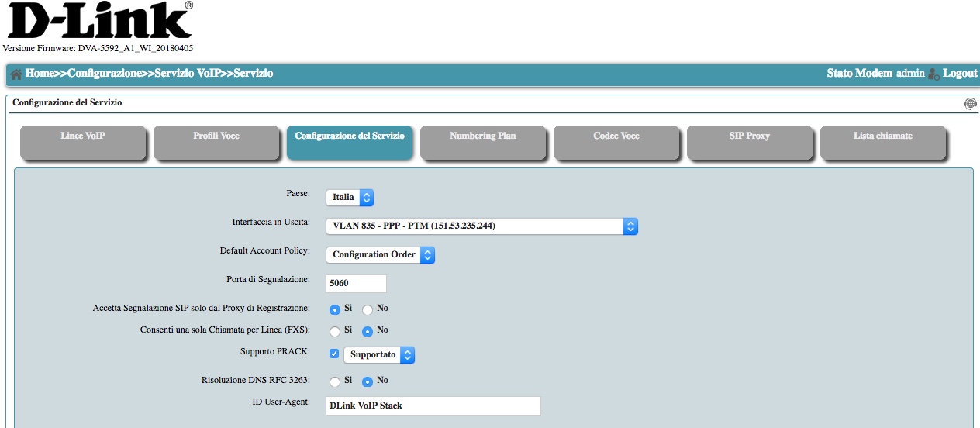Open the Stato Modem link
Image resolution: width=980 pixels, height=428 pixels.
tap(860, 74)
